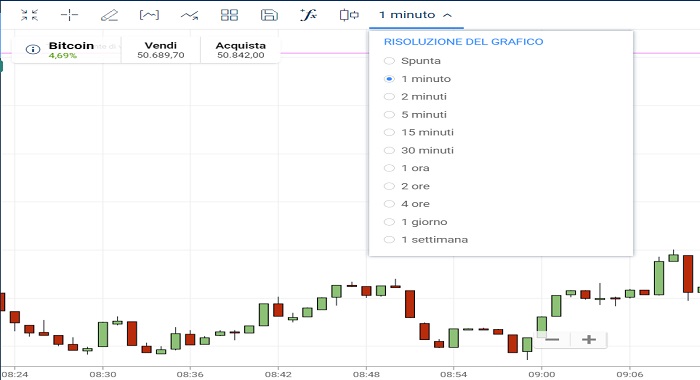Click the 09:00 time axis label

542,374
